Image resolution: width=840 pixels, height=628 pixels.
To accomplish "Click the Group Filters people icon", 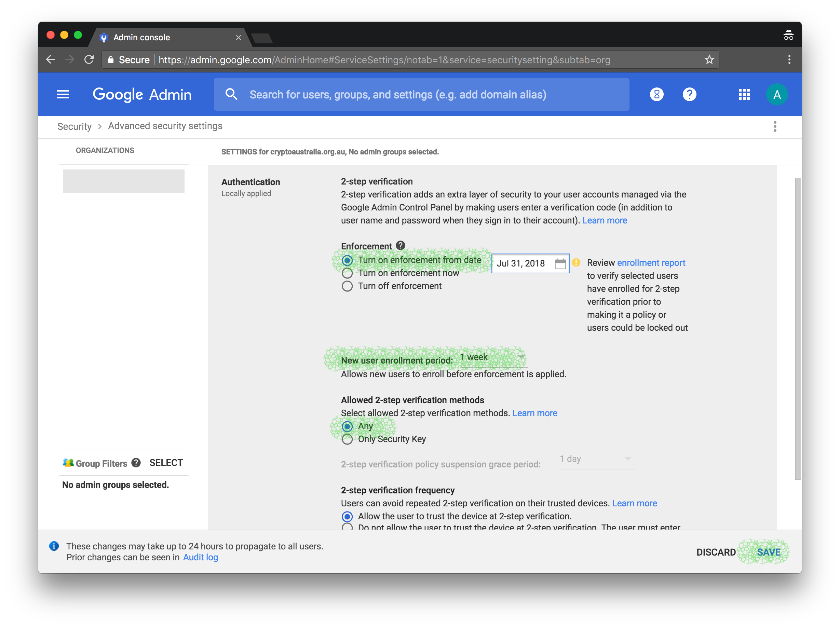I will 68,462.
